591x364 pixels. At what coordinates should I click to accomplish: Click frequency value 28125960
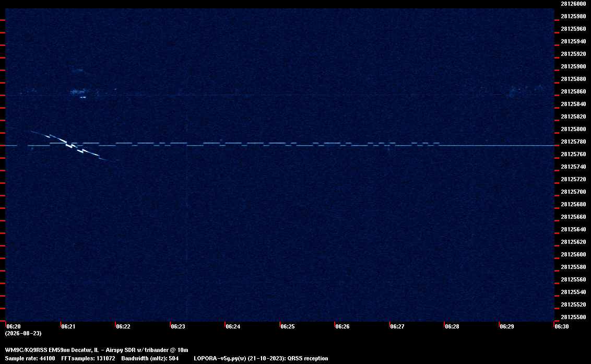[x=573, y=29]
